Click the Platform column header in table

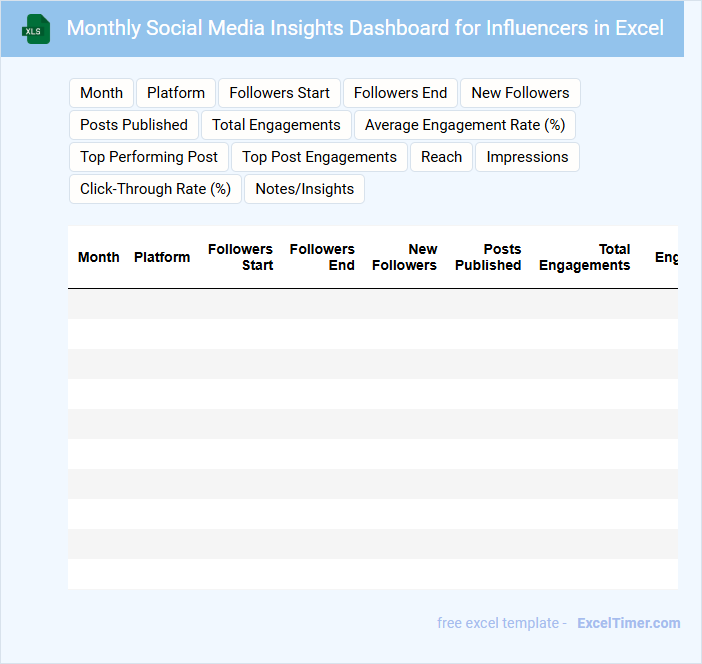162,257
